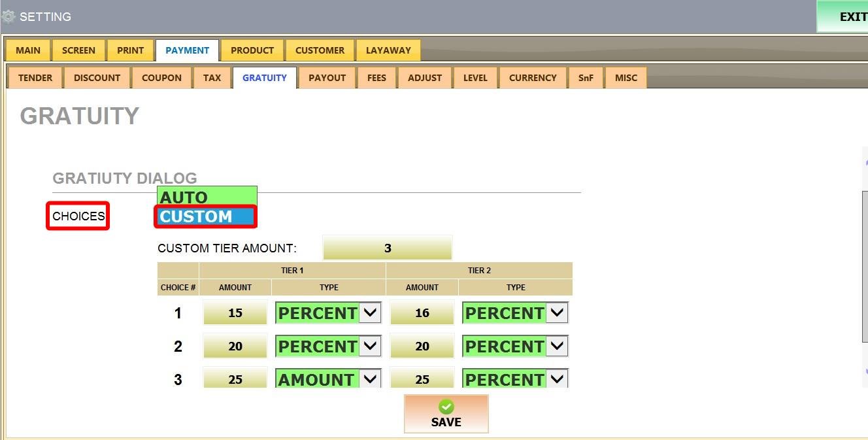
Task: Expand Tier 2 type dropdown for choice 2
Action: 557,347
